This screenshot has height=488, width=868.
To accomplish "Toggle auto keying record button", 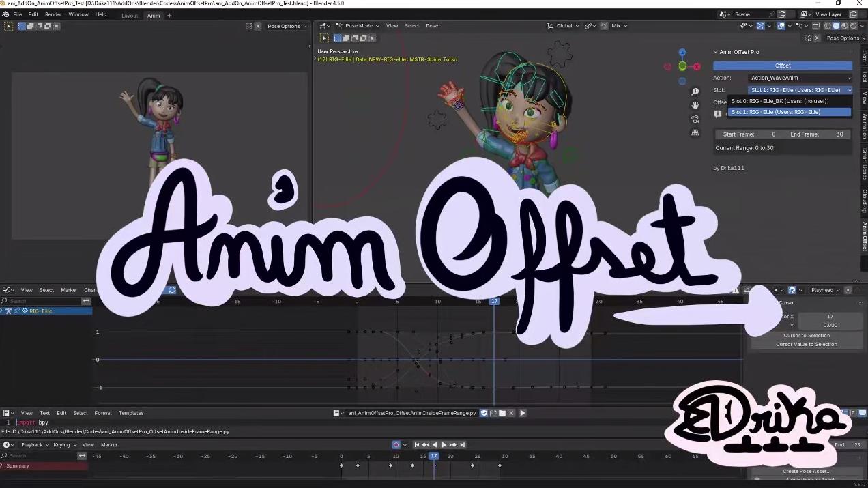I will 396,445.
